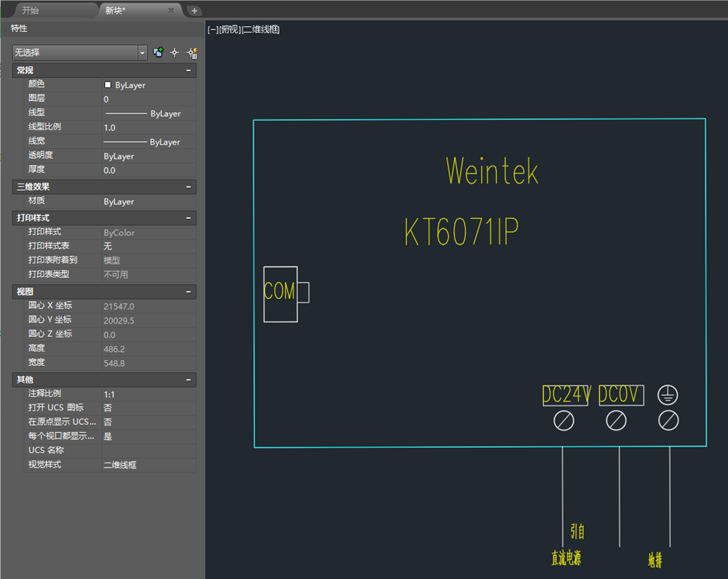This screenshot has width=728, height=579.
Task: Select the 直流电源 text in drawing
Action: pos(566,558)
